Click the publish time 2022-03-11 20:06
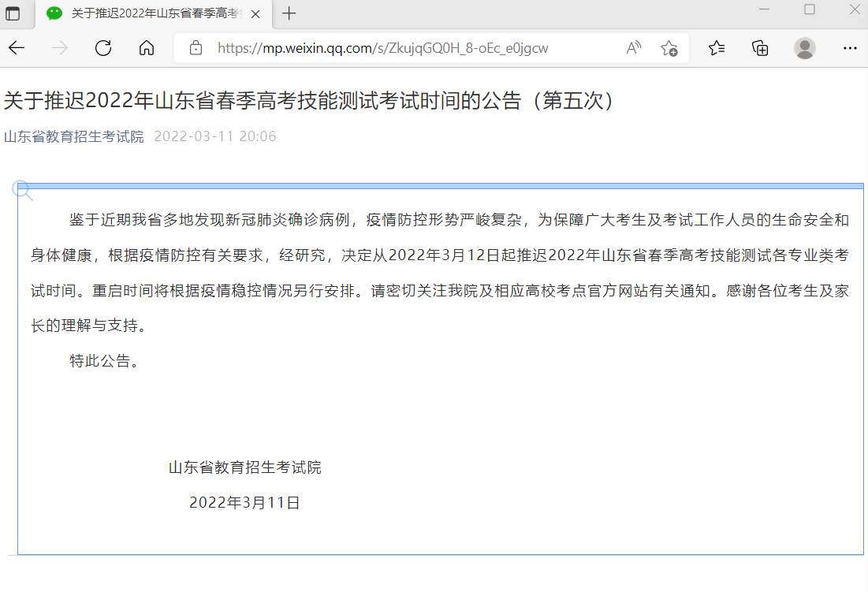 click(x=214, y=136)
